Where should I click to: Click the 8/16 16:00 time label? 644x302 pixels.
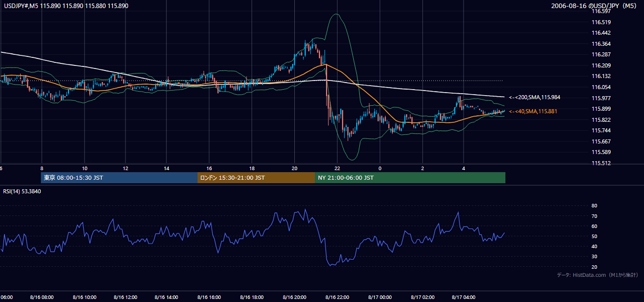(209, 297)
